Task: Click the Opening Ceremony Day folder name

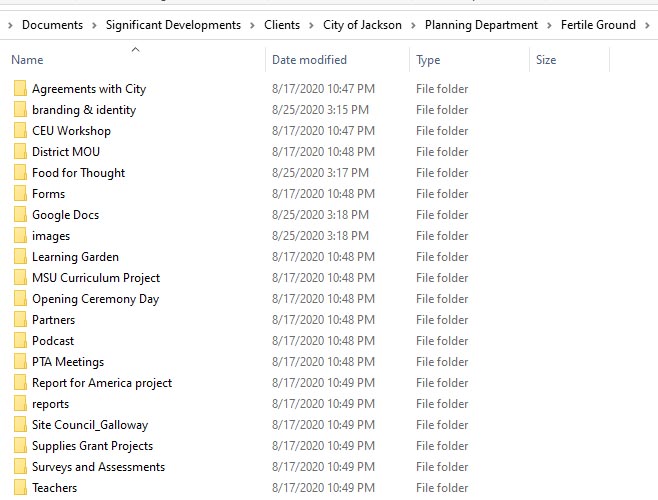Action: 96,299
